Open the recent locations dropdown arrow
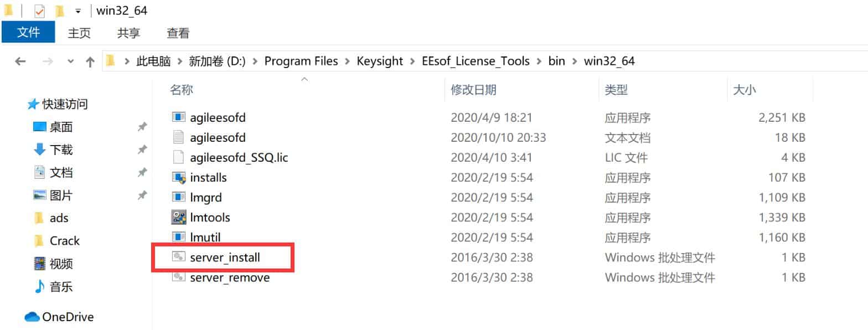The width and height of the screenshot is (868, 330). [x=70, y=61]
